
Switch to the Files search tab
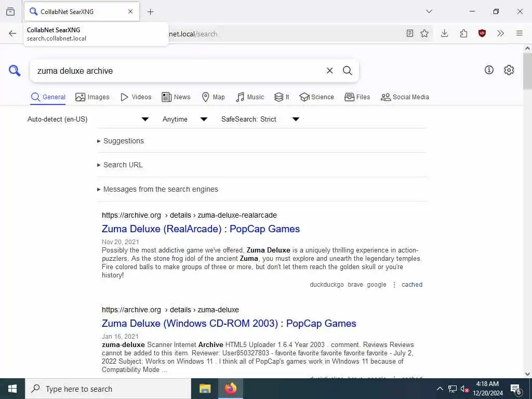357,97
